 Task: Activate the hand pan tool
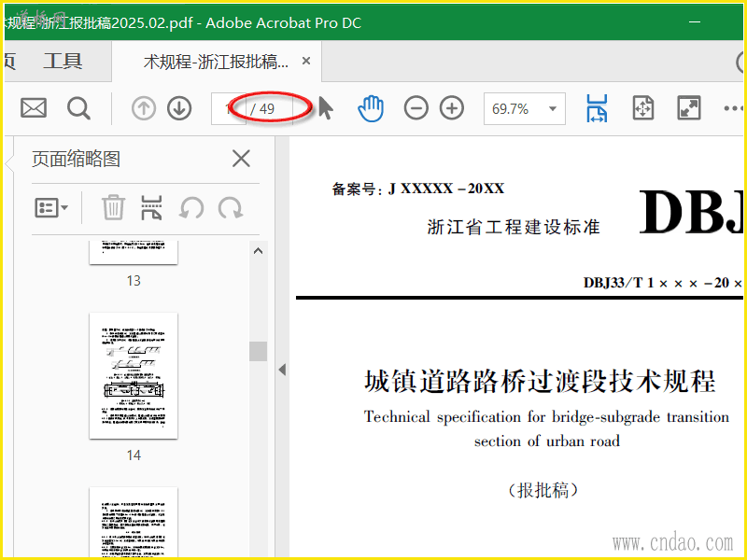371,108
